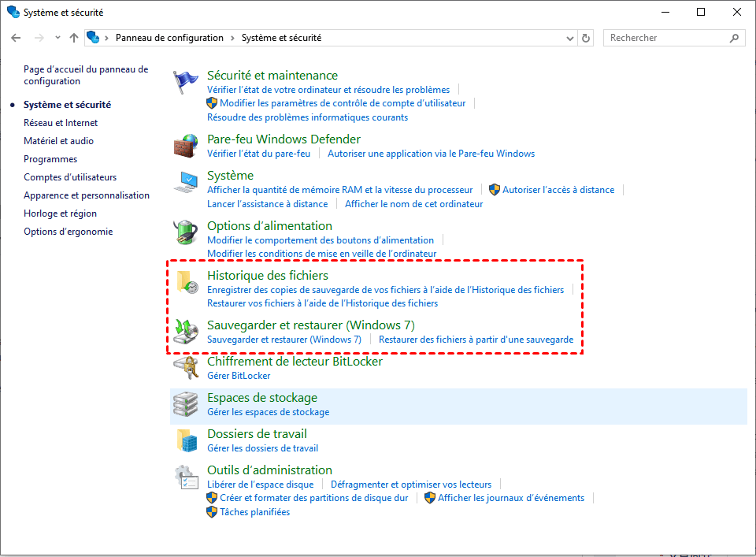The width and height of the screenshot is (756, 557).
Task: Refresh the page with the reload icon
Action: click(586, 38)
